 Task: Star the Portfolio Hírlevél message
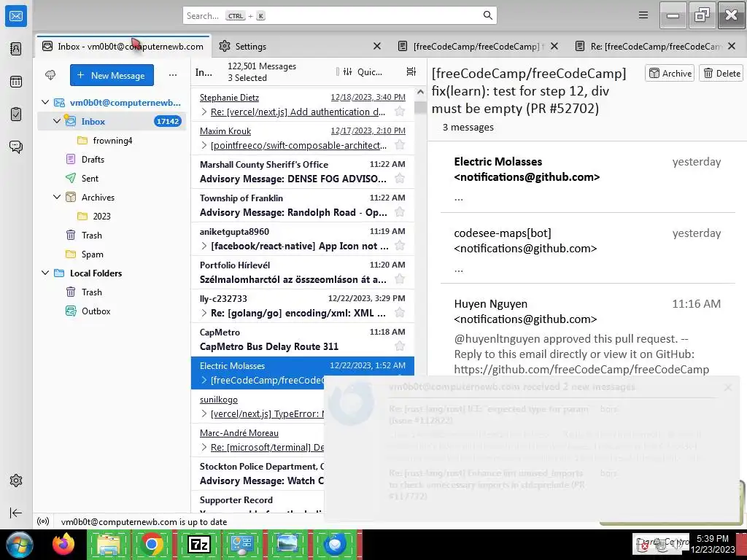click(400, 279)
